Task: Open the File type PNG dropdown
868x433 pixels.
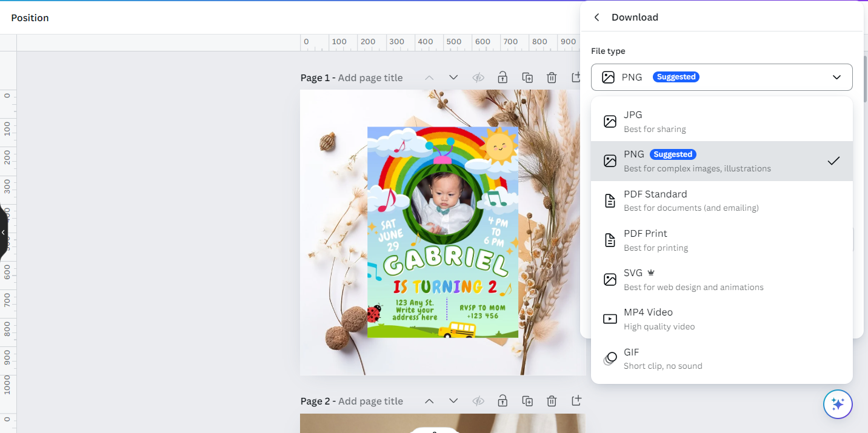Action: point(721,77)
